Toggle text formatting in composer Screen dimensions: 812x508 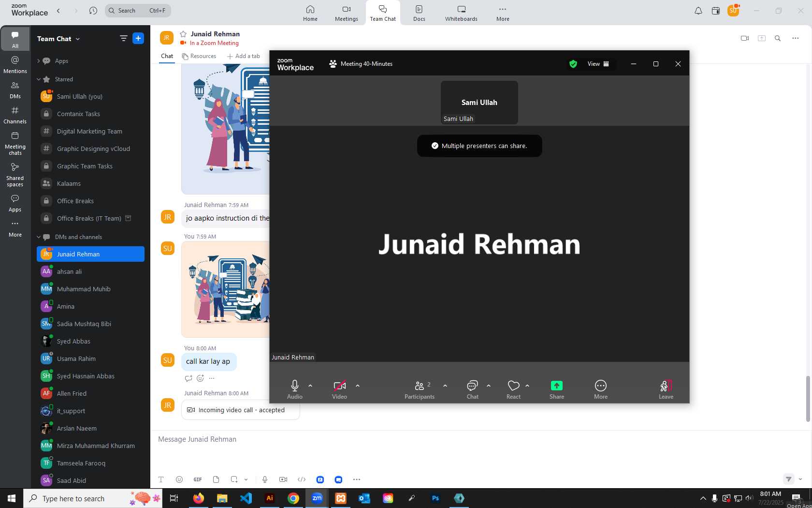click(161, 479)
